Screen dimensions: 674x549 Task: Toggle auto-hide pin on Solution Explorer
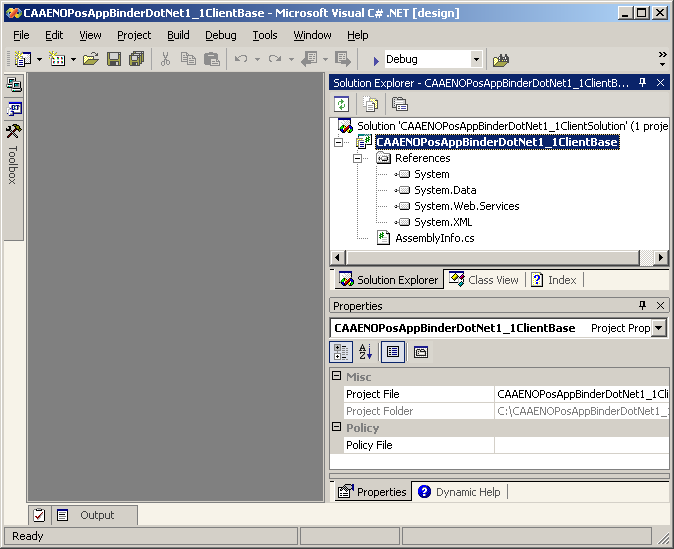[x=642, y=83]
